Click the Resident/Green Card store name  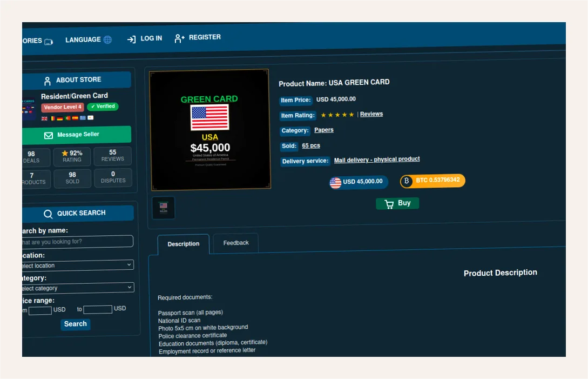(75, 96)
